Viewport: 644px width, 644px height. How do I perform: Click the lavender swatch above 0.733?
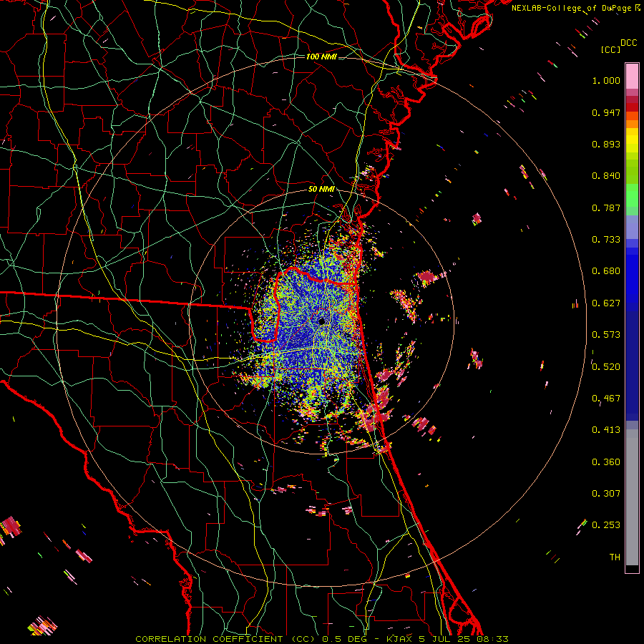(x=632, y=227)
